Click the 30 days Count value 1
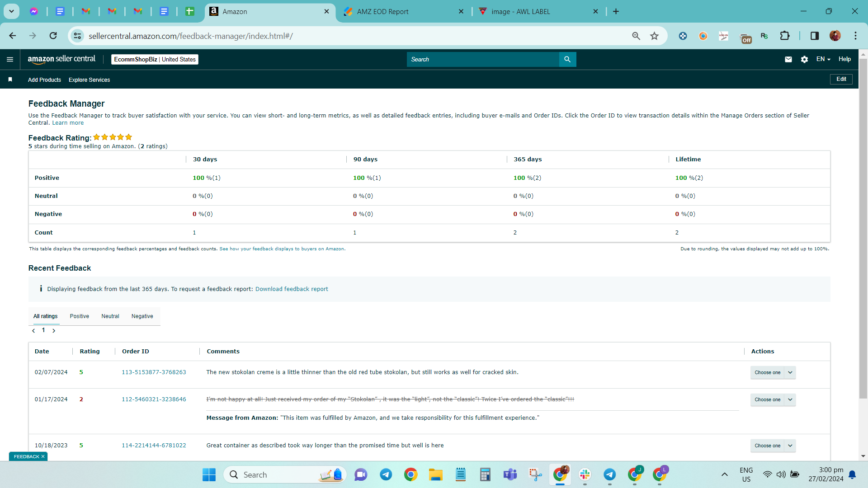 pos(194,233)
